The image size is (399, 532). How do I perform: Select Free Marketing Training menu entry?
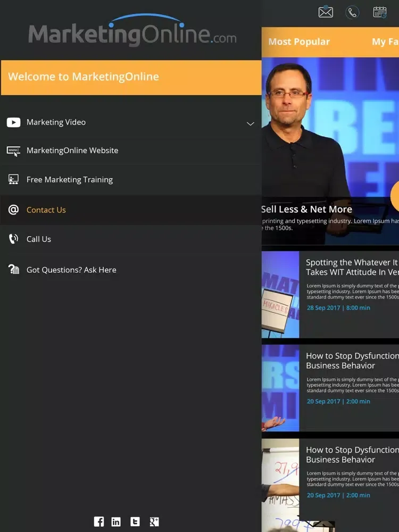(131, 179)
